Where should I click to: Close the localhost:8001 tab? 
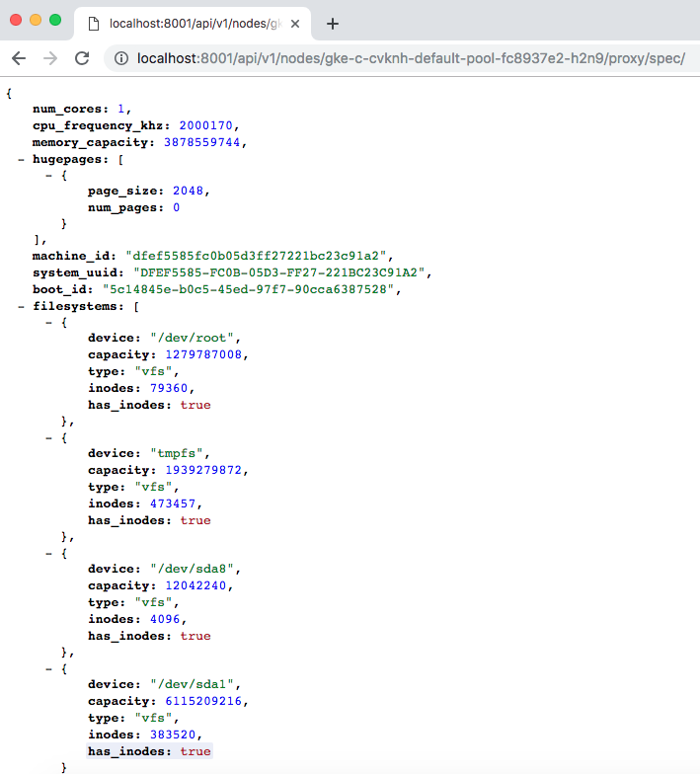[x=295, y=24]
